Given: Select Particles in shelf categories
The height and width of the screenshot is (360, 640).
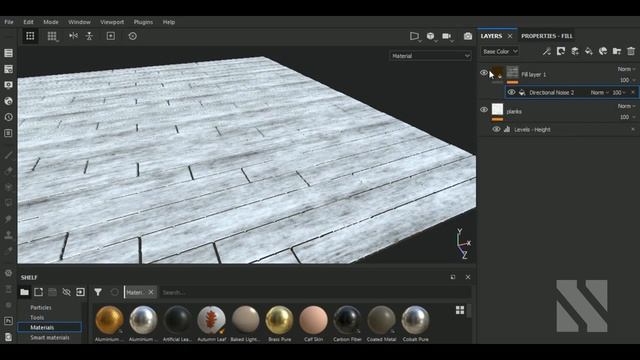Looking at the screenshot, I should point(41,307).
